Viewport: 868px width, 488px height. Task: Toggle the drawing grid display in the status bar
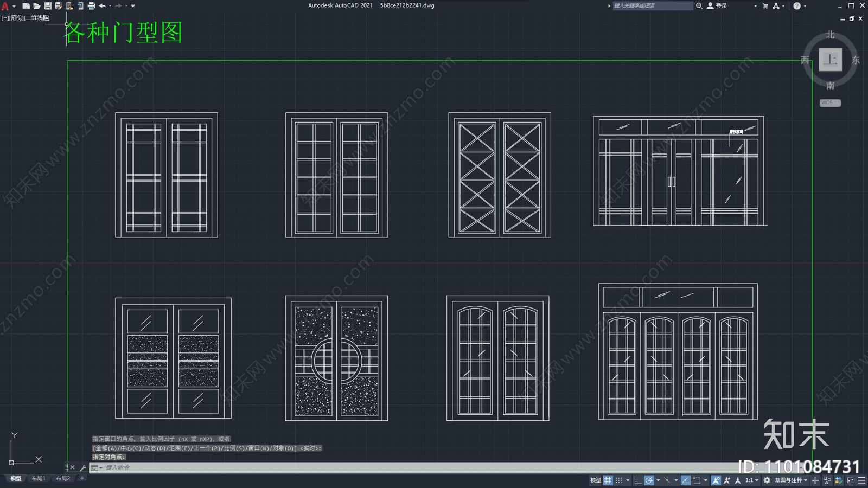pos(608,480)
